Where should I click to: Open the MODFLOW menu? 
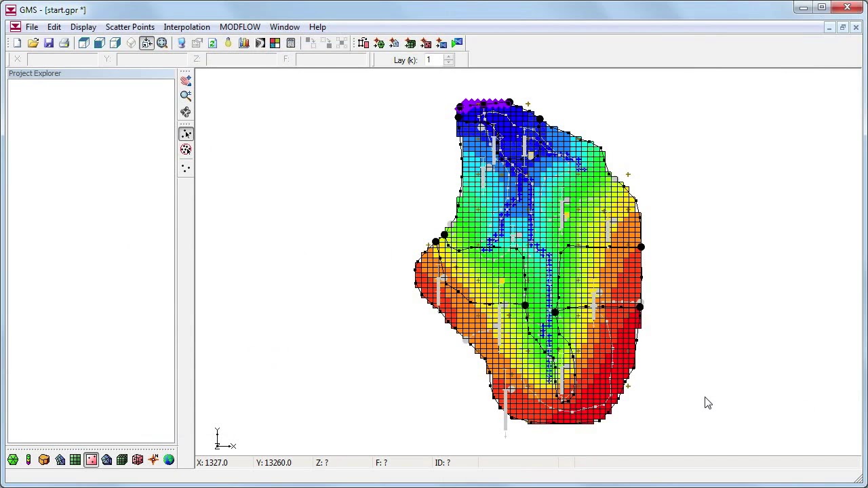pyautogui.click(x=240, y=27)
